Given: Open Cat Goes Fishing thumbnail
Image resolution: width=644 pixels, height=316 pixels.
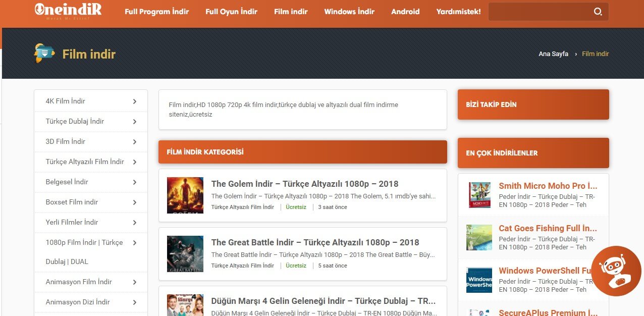Looking at the screenshot, I should pyautogui.click(x=479, y=238).
